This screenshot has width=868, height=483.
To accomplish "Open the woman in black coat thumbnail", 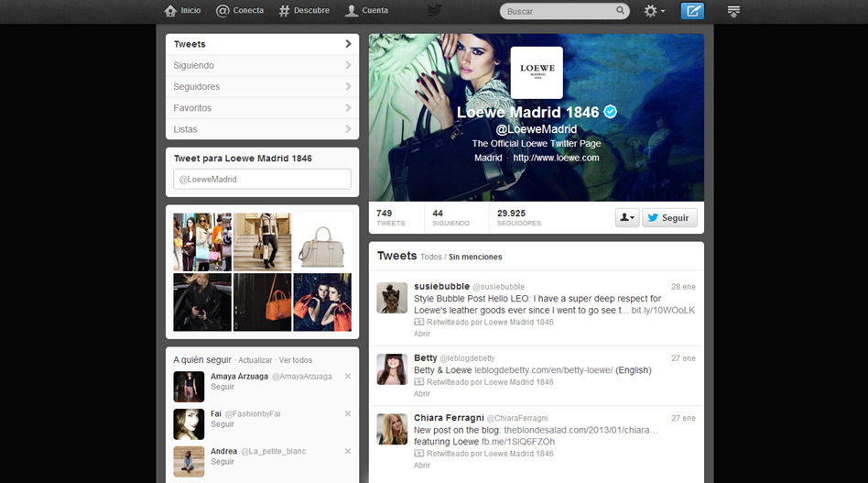I will [202, 302].
